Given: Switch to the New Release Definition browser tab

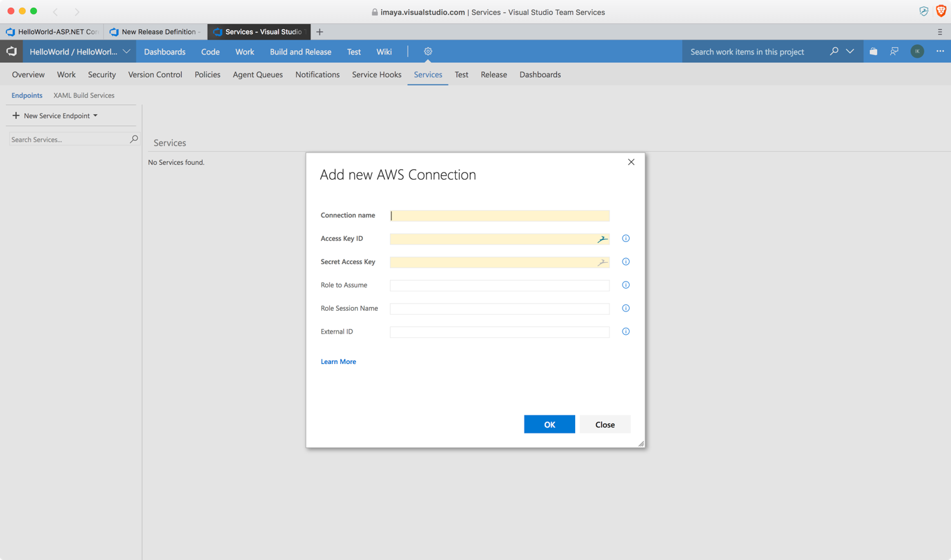Looking at the screenshot, I should (x=155, y=32).
